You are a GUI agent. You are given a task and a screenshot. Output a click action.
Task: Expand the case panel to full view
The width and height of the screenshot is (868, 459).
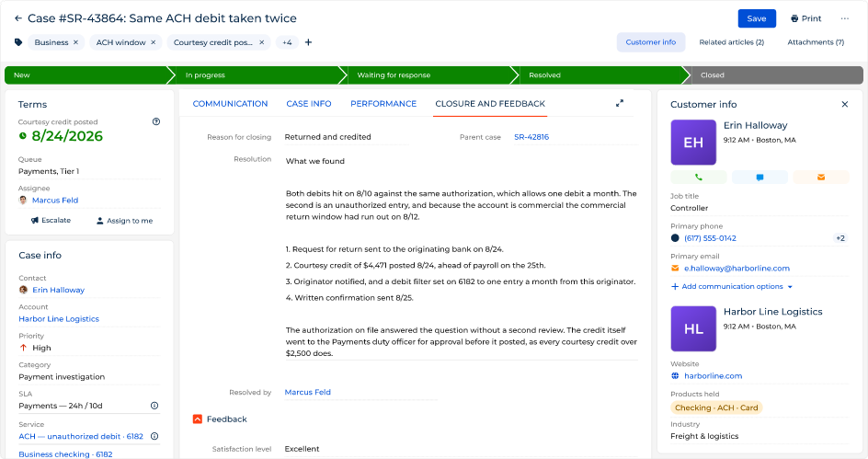click(x=620, y=103)
